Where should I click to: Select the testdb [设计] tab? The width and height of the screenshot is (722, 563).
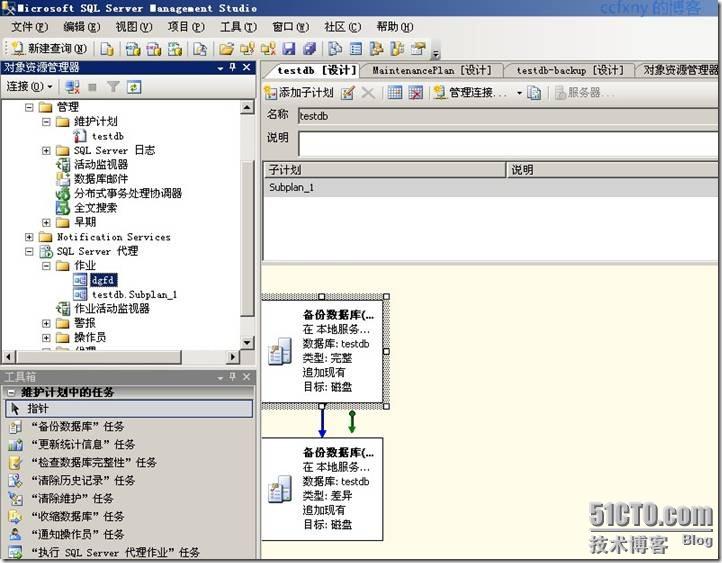tap(317, 70)
